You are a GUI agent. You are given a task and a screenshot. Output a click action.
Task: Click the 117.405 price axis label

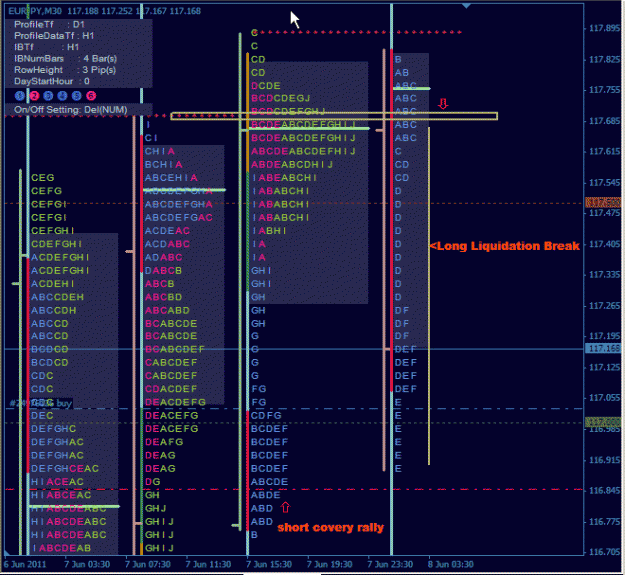604,244
